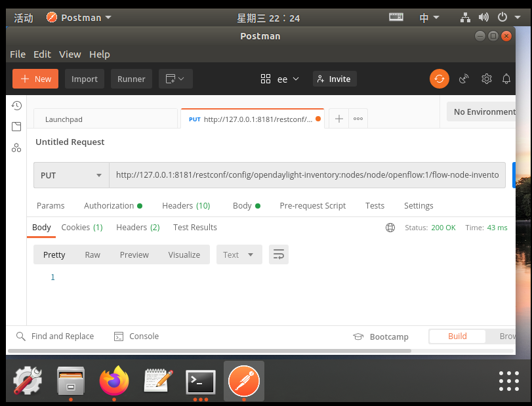Add a new request tab

(339, 119)
